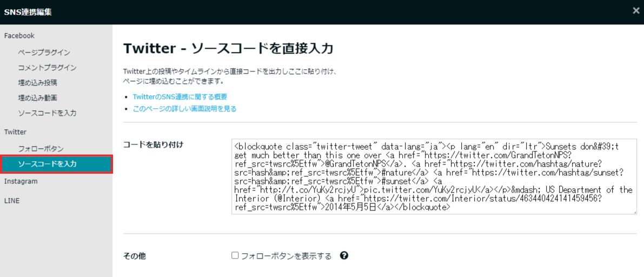
Task: Select 埋め込み動画 in sidebar
Action: [x=37, y=98]
